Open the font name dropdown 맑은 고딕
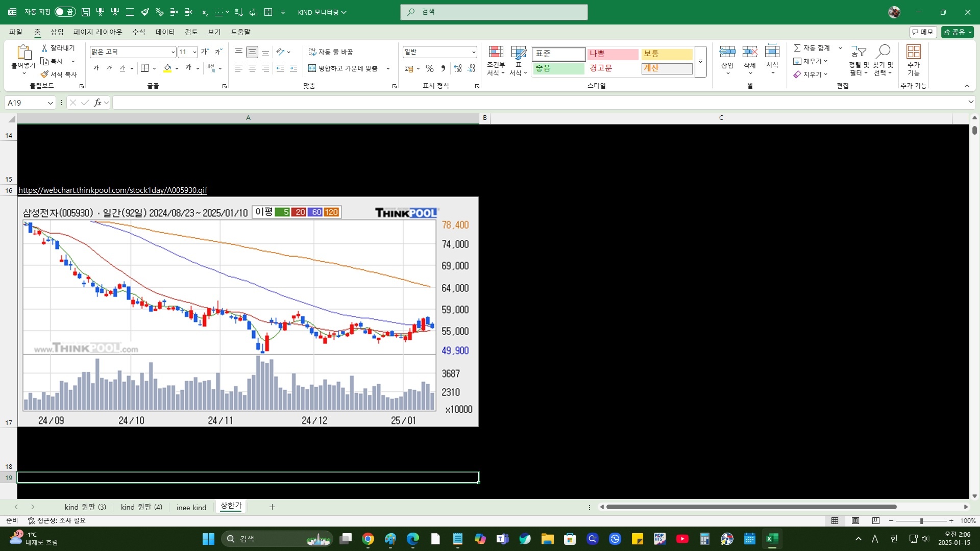 pyautogui.click(x=173, y=52)
